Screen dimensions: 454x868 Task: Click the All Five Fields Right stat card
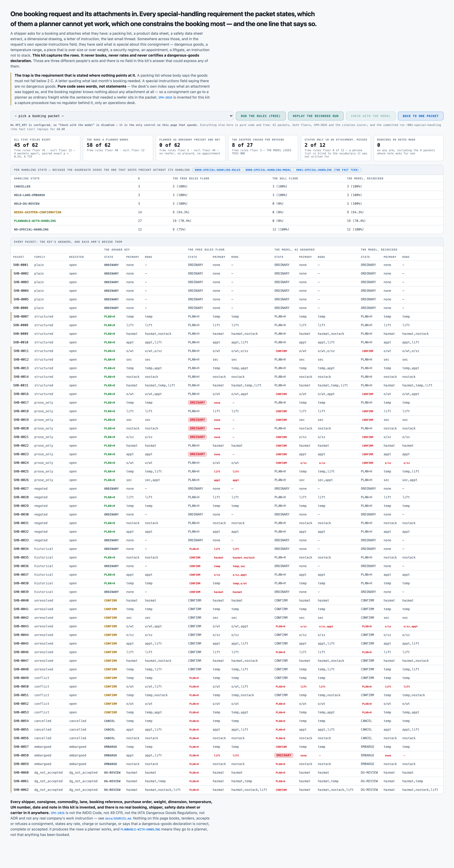point(45,148)
